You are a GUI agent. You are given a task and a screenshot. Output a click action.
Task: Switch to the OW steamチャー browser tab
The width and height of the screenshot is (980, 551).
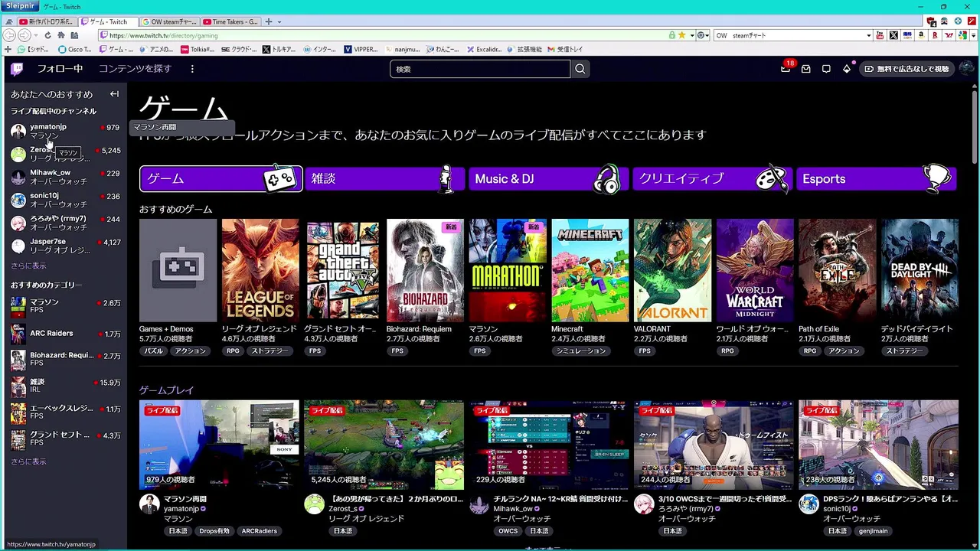pyautogui.click(x=170, y=21)
